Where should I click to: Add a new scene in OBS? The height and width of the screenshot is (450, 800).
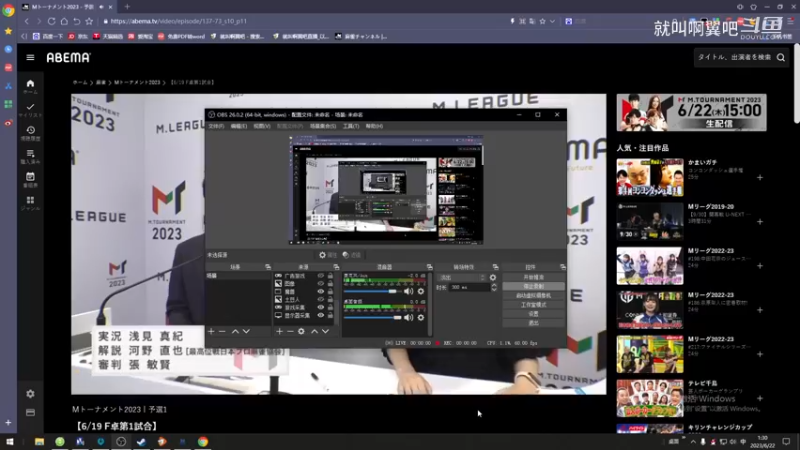[x=211, y=332]
